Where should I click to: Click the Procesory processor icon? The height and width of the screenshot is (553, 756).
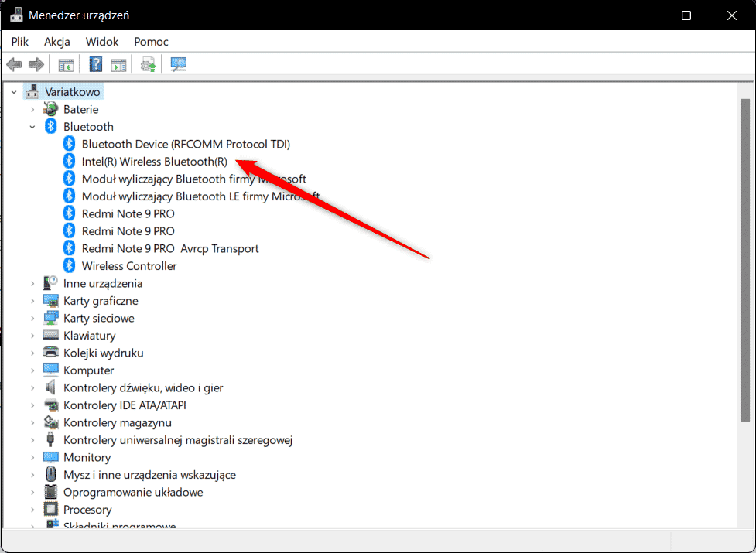[50, 509]
